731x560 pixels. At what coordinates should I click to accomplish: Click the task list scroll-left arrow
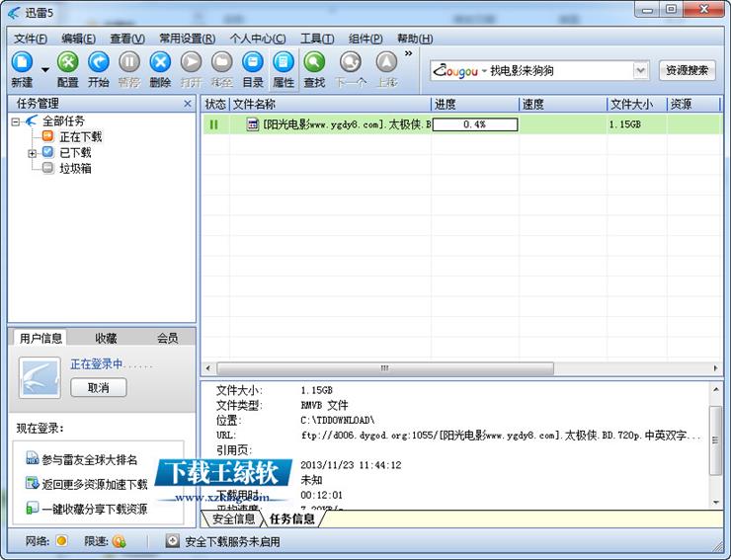208,368
